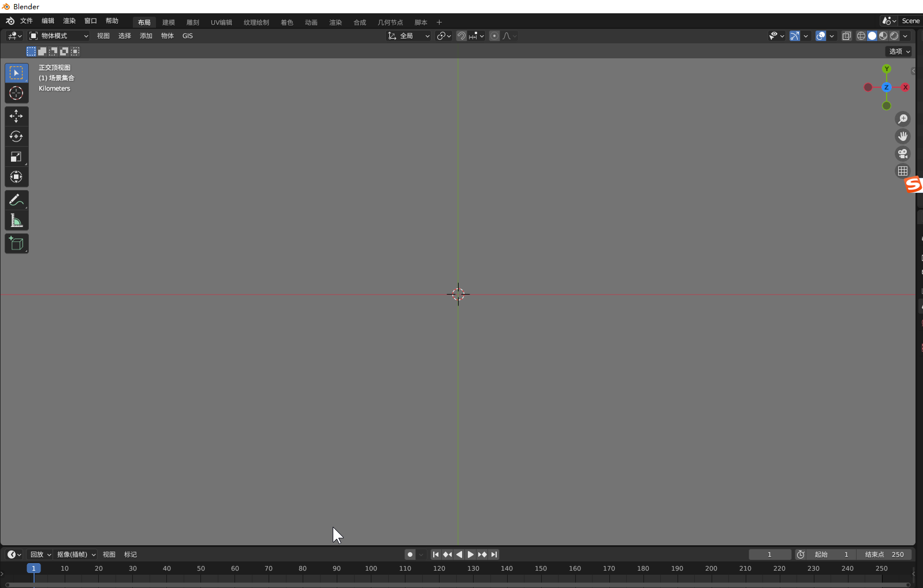The width and height of the screenshot is (923, 588).
Task: Switch perspective/orthographic grid icon
Action: coord(902,171)
